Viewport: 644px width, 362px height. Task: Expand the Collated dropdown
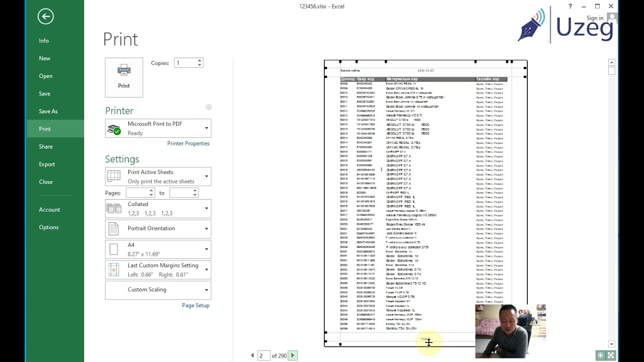pos(158,209)
